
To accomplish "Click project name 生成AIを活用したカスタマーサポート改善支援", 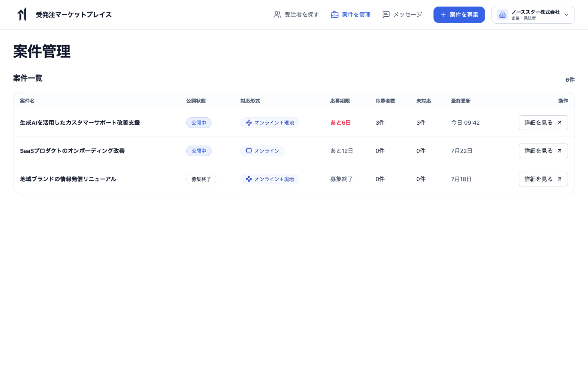I will point(80,123).
